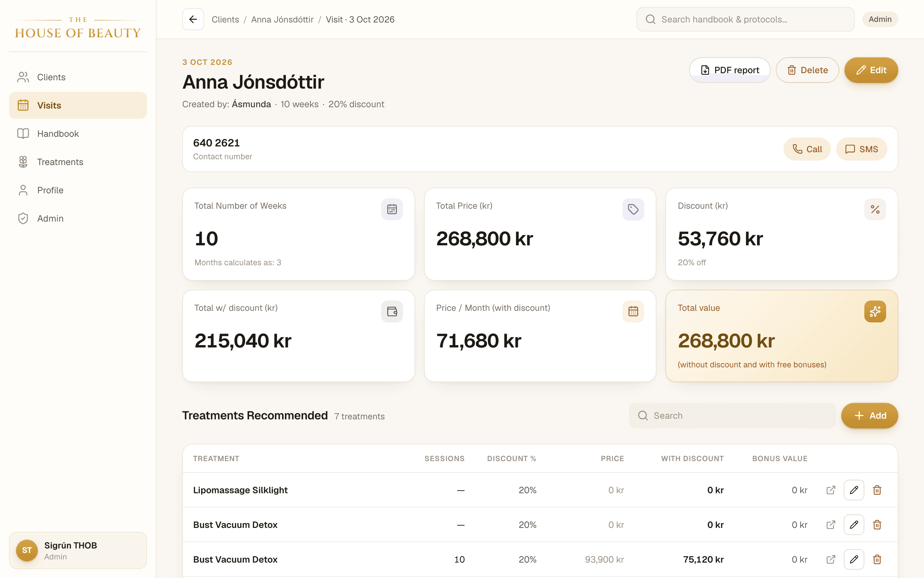Call the contact number
The image size is (924, 578).
click(x=807, y=149)
